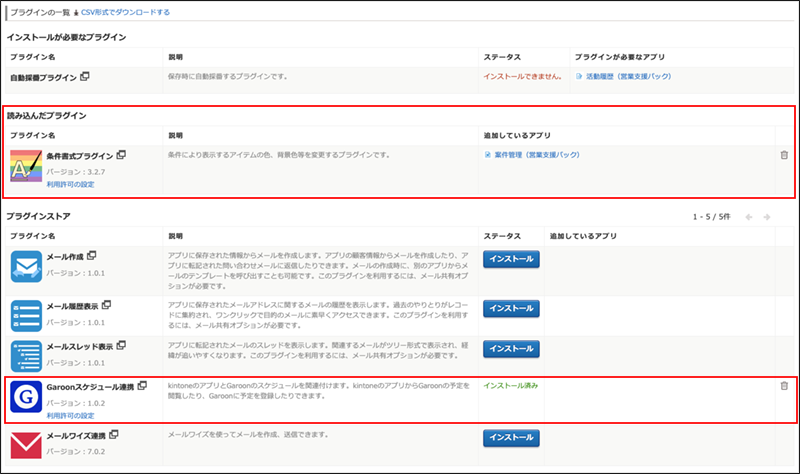Click the メール履歴表示 plugin icon
This screenshot has width=800, height=474.
[26, 316]
